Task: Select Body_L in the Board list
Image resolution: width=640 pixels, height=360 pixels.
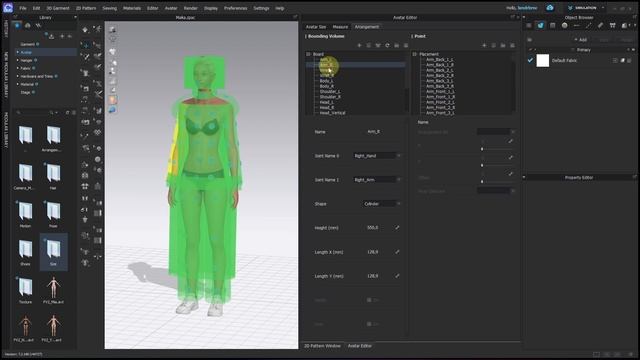Action: pyautogui.click(x=326, y=81)
